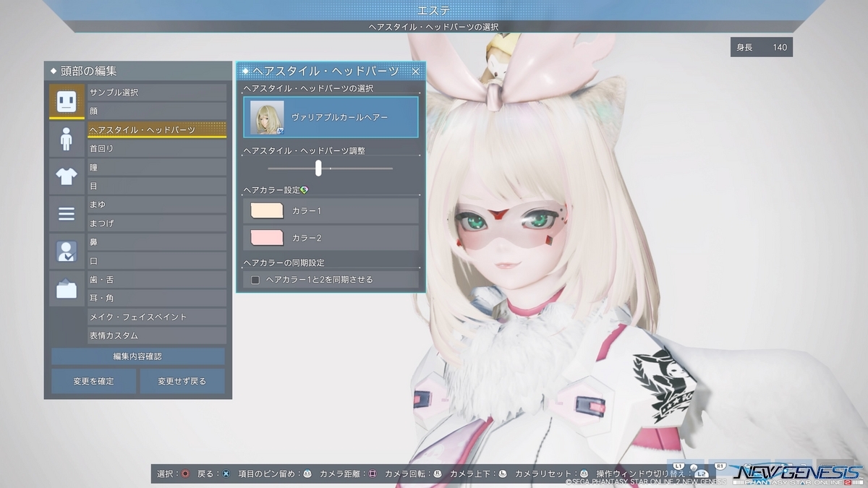
Task: Open 耳・角 menu item
Action: (157, 298)
